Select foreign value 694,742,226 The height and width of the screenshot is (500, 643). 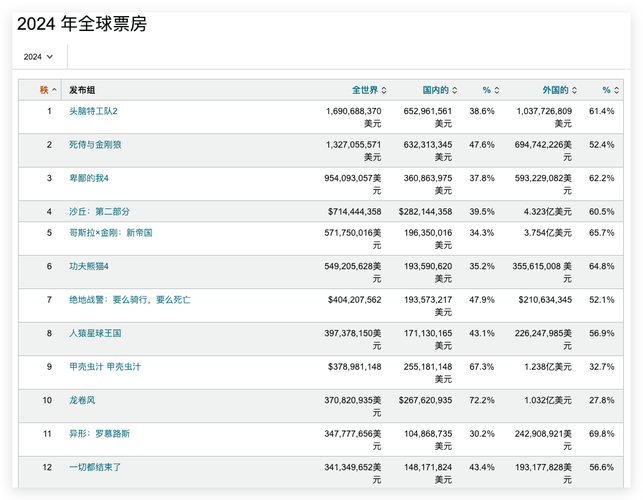tap(539, 145)
